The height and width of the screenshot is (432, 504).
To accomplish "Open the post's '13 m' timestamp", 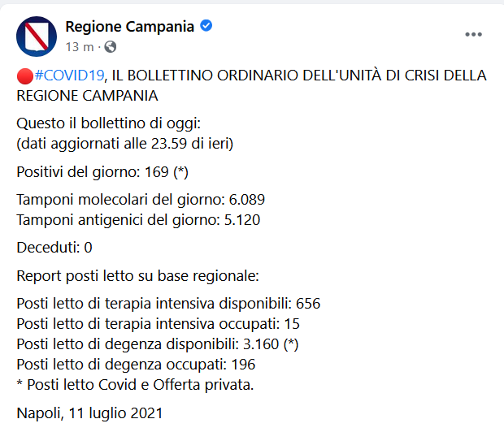I will (x=78, y=45).
